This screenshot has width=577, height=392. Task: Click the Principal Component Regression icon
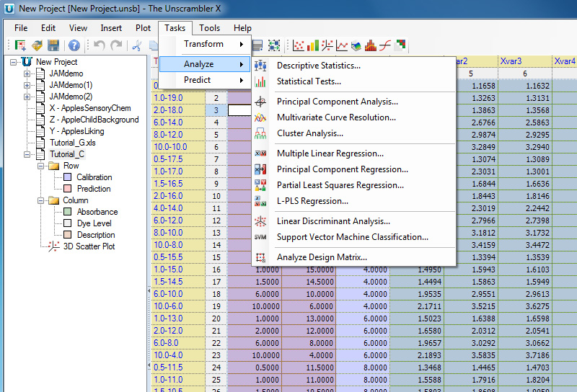260,169
